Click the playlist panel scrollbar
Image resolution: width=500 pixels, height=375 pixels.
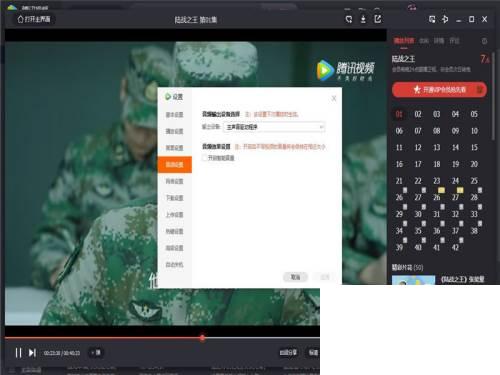click(x=494, y=95)
